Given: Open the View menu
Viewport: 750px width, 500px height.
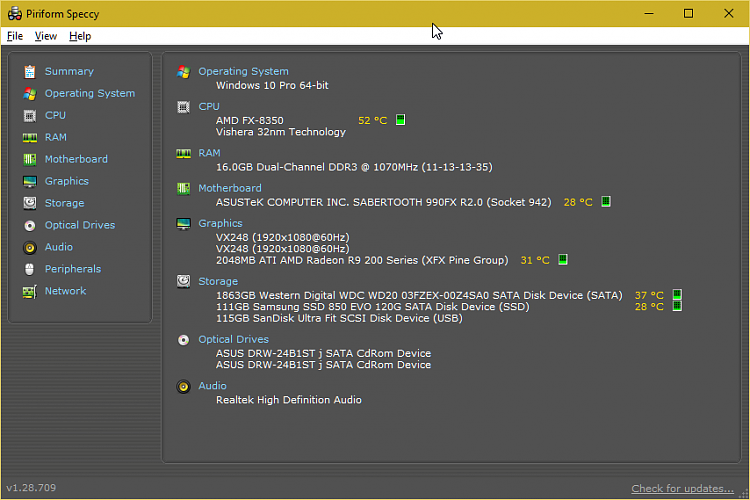Looking at the screenshot, I should tap(45, 36).
